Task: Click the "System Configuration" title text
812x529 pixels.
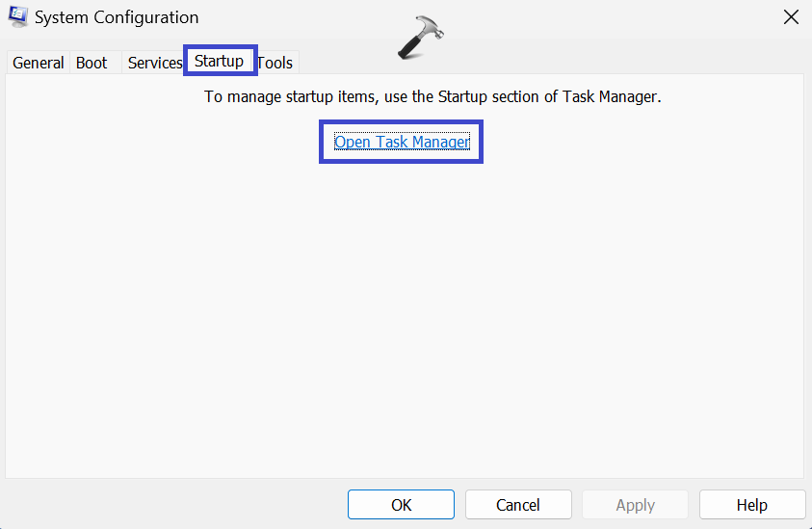Action: click(117, 17)
